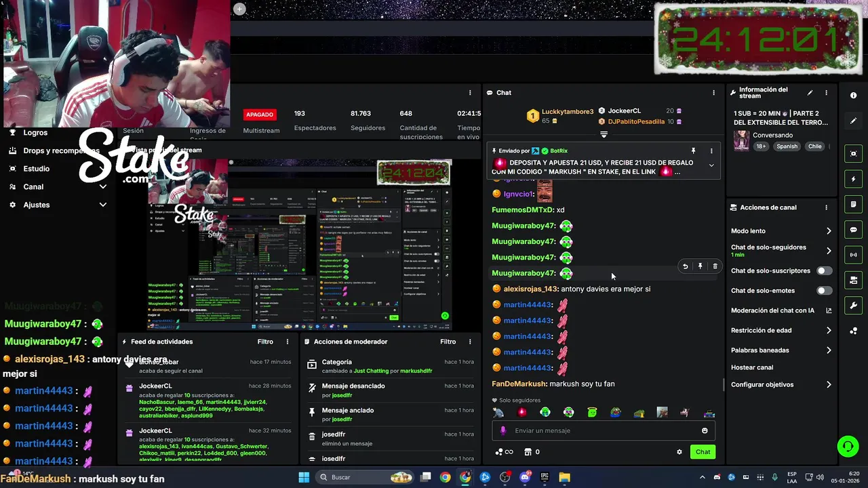Viewport: 868px width, 488px height.
Task: Pin the hovered Muugiwaraboy47 message
Action: (x=701, y=266)
